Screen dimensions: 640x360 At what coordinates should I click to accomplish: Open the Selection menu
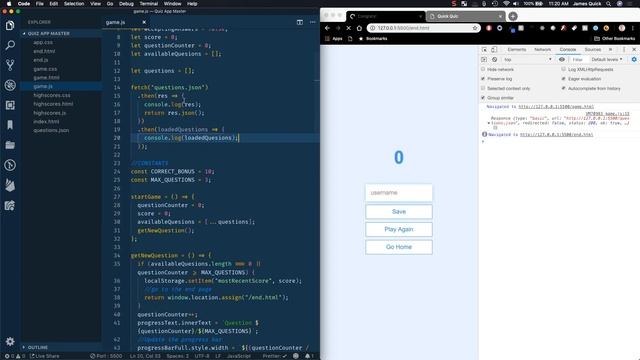pyautogui.click(x=74, y=4)
